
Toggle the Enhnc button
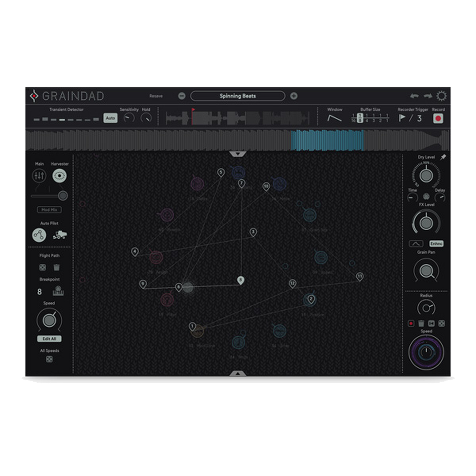click(x=436, y=244)
